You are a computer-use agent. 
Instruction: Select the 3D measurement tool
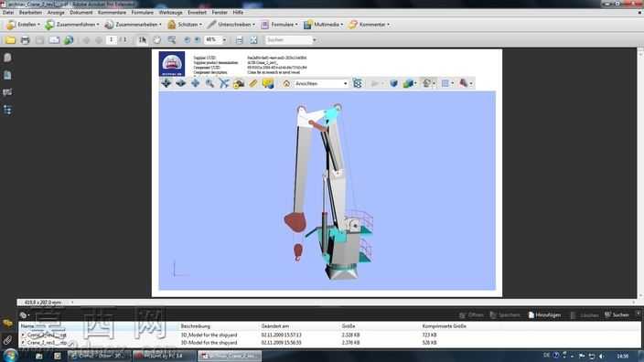pos(253,84)
